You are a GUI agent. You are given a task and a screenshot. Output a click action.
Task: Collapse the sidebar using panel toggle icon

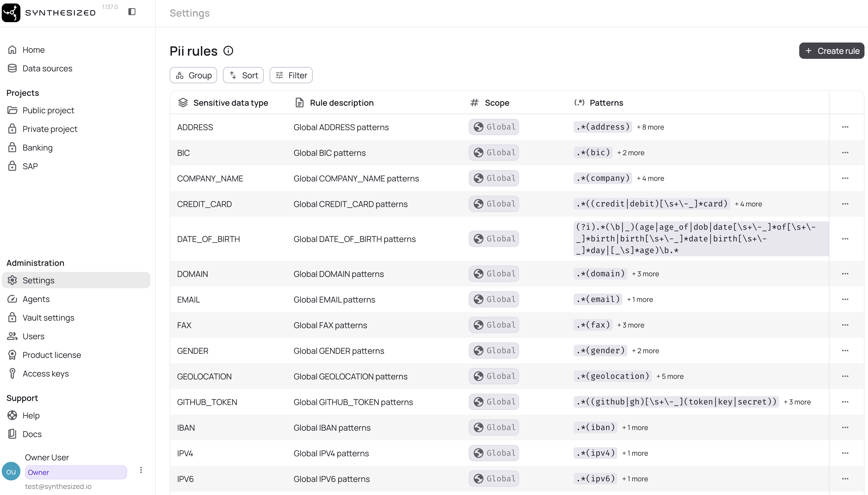click(x=132, y=12)
